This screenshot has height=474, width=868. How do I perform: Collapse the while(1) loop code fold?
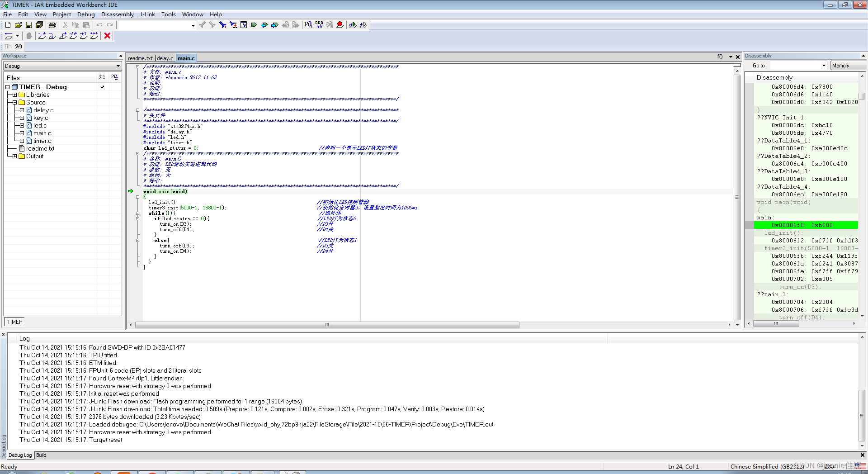click(x=138, y=213)
